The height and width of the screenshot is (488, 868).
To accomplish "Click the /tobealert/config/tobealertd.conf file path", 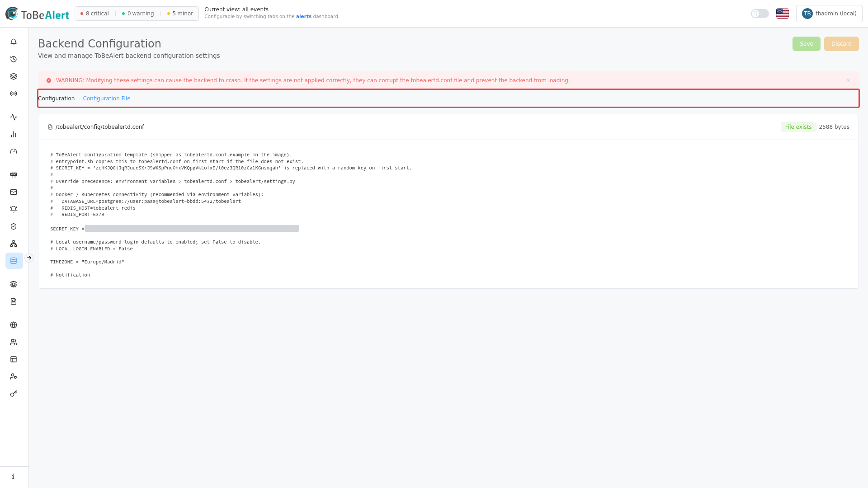I will point(99,127).
